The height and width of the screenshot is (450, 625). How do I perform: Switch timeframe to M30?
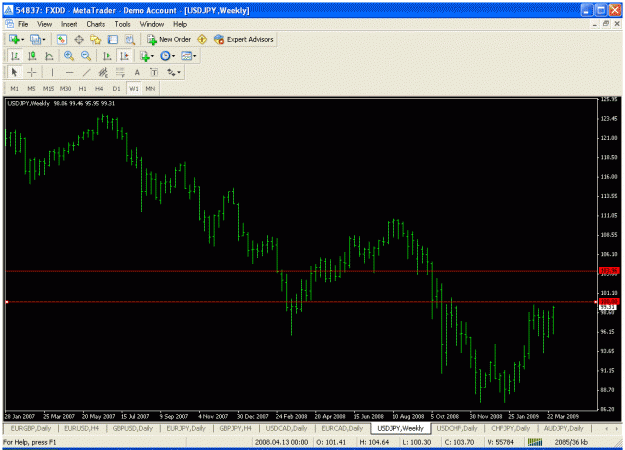click(65, 88)
